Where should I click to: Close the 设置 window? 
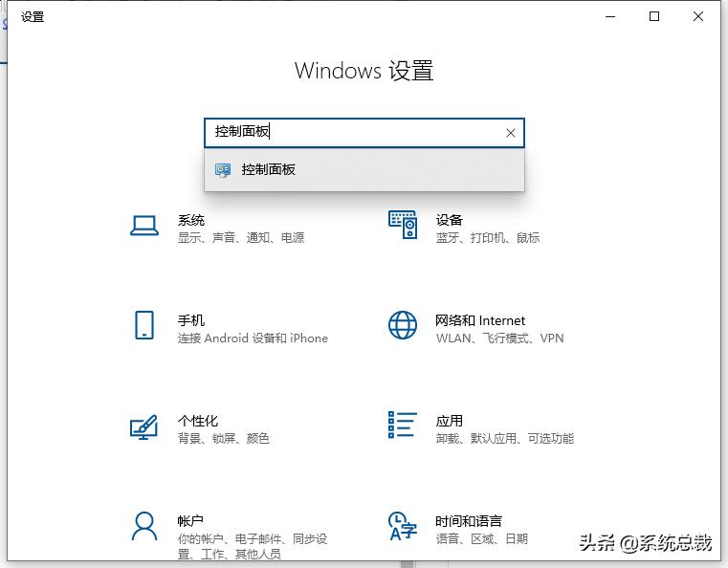pos(697,16)
